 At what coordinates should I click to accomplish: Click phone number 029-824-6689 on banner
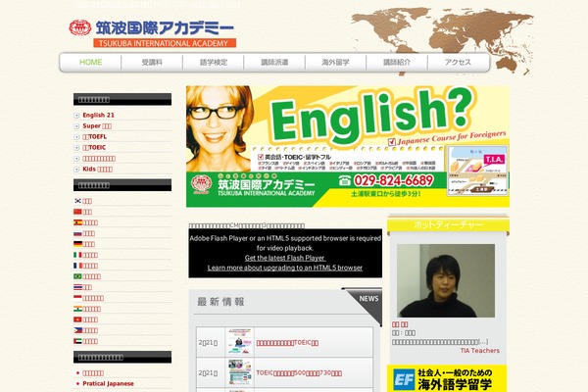393,180
